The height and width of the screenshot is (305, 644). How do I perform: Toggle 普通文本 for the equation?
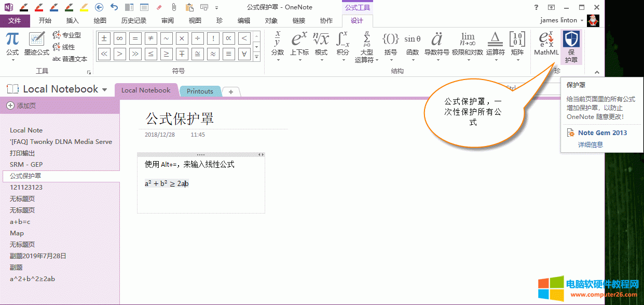coord(70,59)
